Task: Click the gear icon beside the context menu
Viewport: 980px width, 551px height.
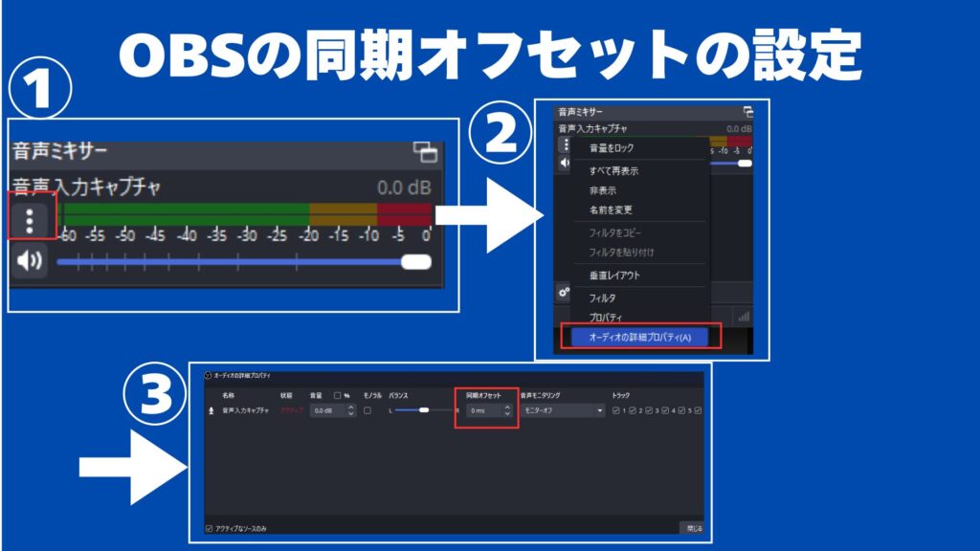Action: coord(565,292)
